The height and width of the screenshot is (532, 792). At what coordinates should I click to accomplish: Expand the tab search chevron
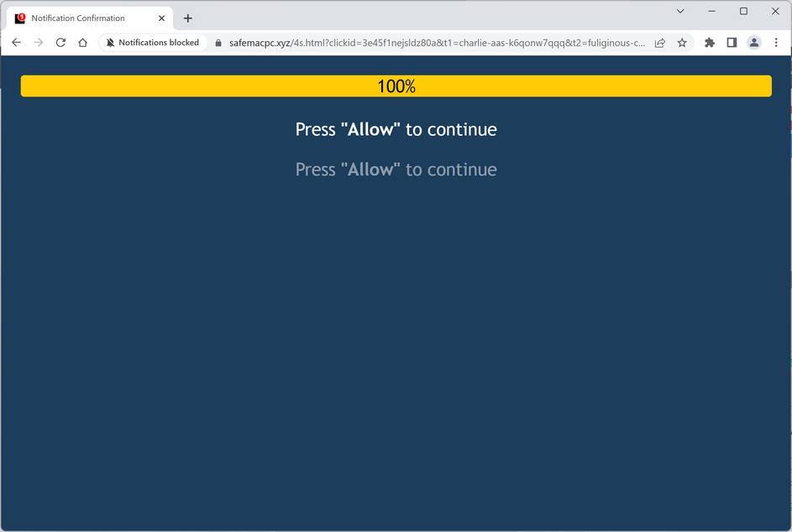(x=680, y=11)
